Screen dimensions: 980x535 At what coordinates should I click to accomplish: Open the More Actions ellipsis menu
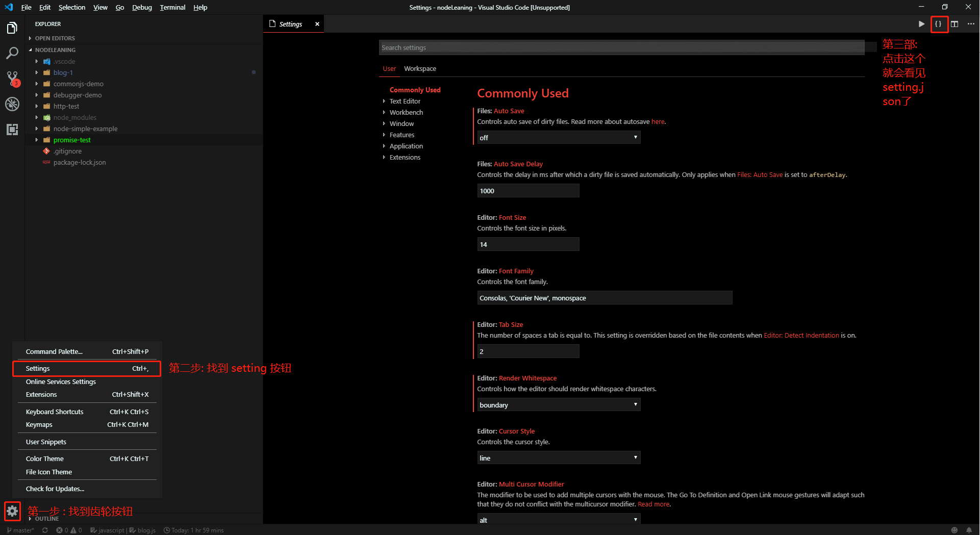point(971,24)
